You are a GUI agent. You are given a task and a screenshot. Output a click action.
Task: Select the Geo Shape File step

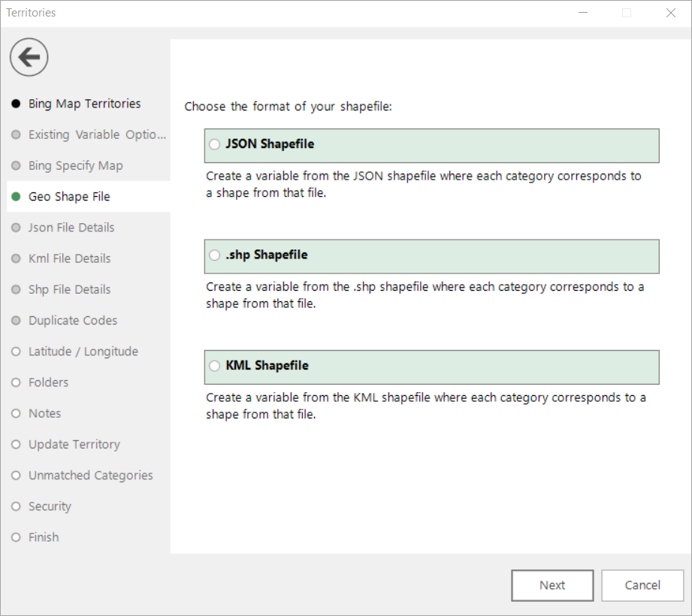click(x=69, y=197)
